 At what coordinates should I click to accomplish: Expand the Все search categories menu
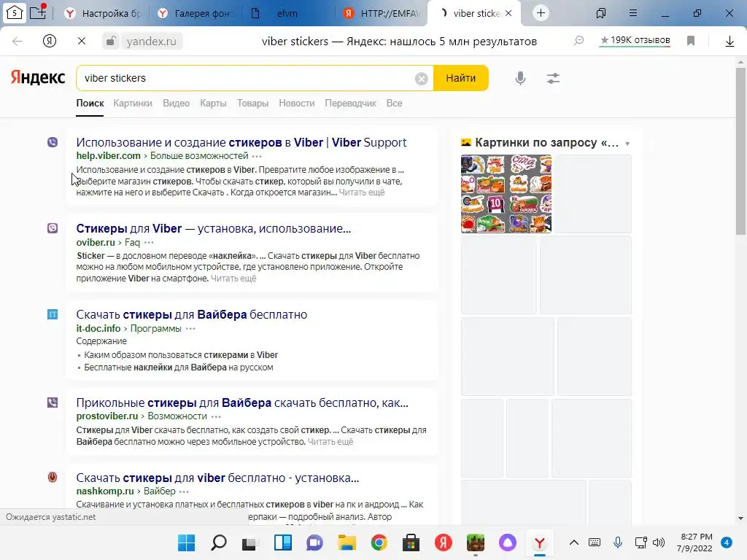pos(394,104)
